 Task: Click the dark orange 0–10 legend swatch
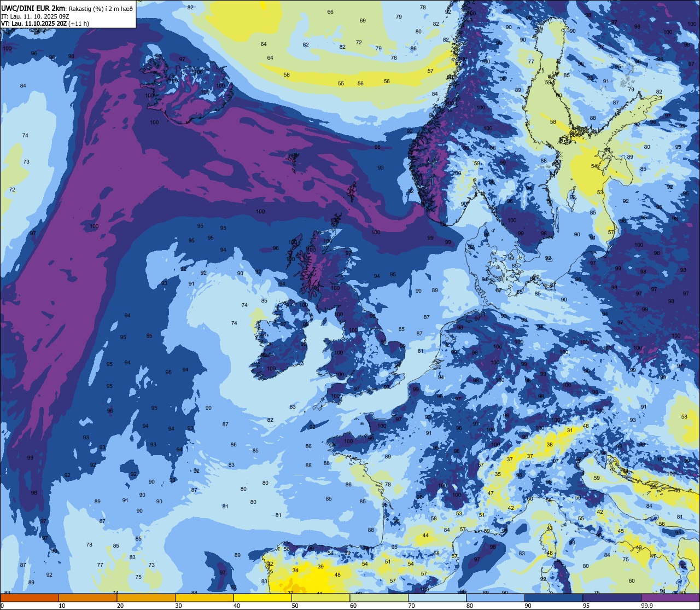tap(30, 598)
